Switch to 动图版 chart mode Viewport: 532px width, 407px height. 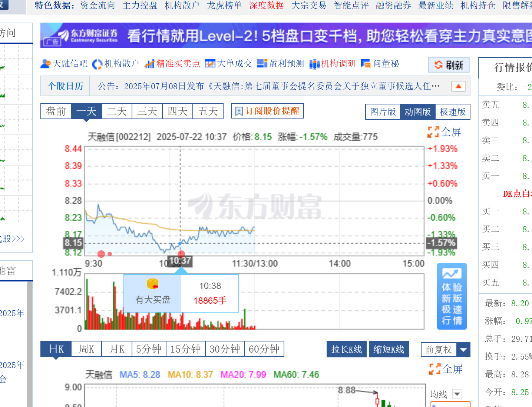[417, 112]
